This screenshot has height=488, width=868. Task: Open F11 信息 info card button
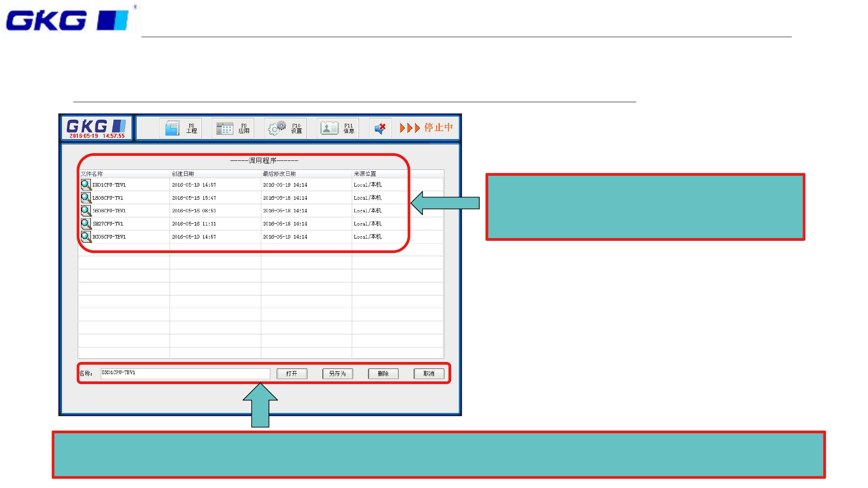(x=338, y=128)
